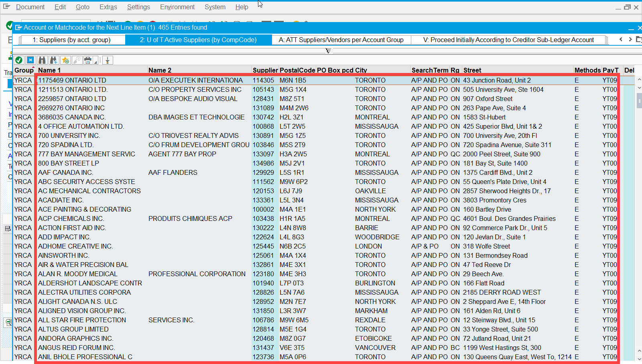Viewport: 642px width, 364px height.
Task: Click the SearchTerm column header
Action: point(430,70)
